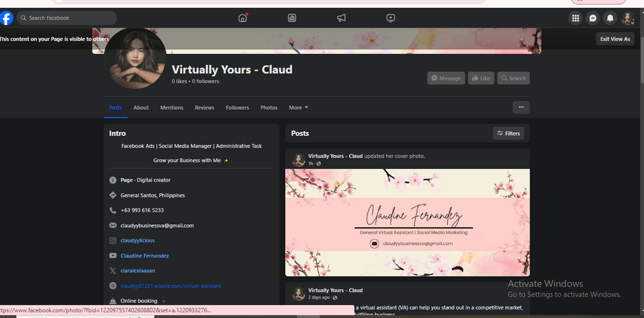Open the Video play icon in top bar
The image size is (644, 318).
(x=390, y=18)
